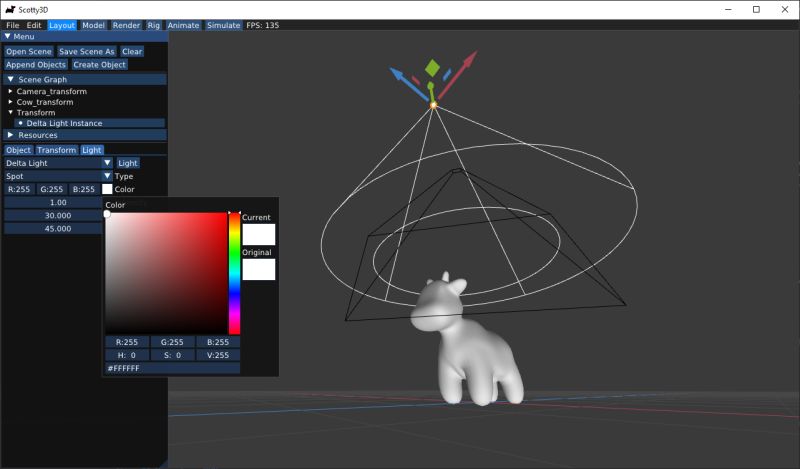Click the Original color preview swatch

pos(259,269)
